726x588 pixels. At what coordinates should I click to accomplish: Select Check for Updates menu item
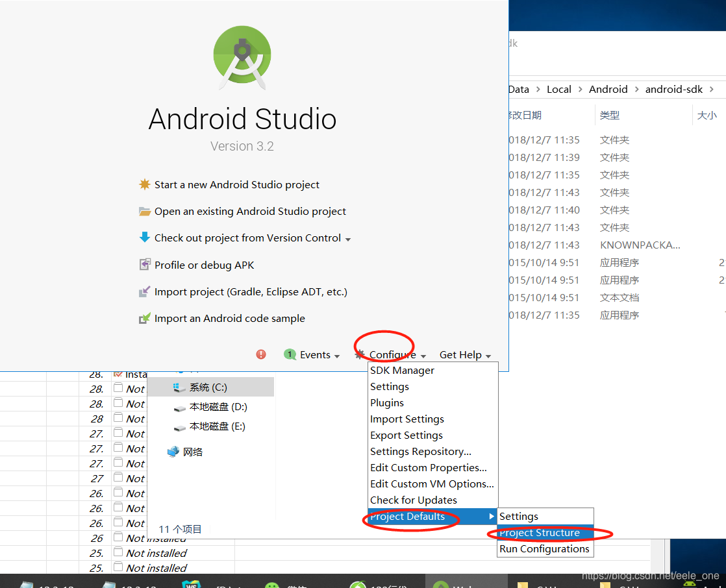pyautogui.click(x=433, y=500)
